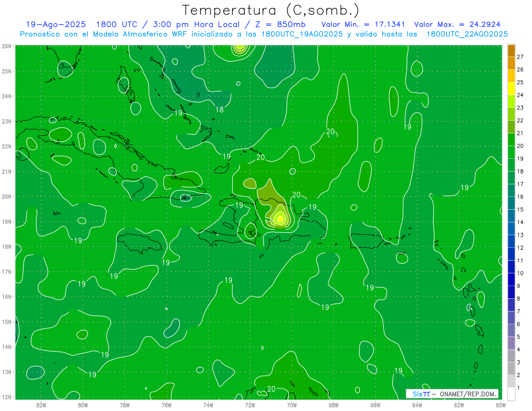This screenshot has width=532, height=411.
Task: Click the init time "1800UTC_19AGO2025"
Action: point(301,34)
